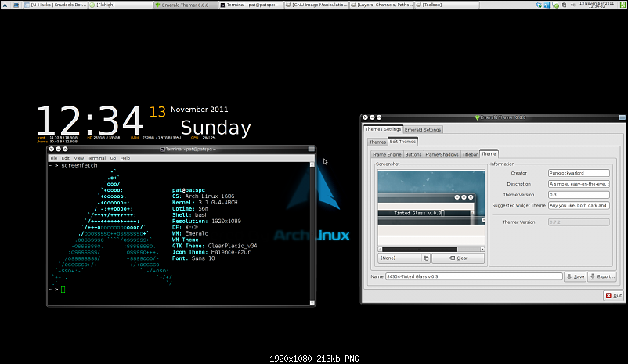Select the Themes Settings tab
This screenshot has height=364, width=628.
(x=383, y=129)
